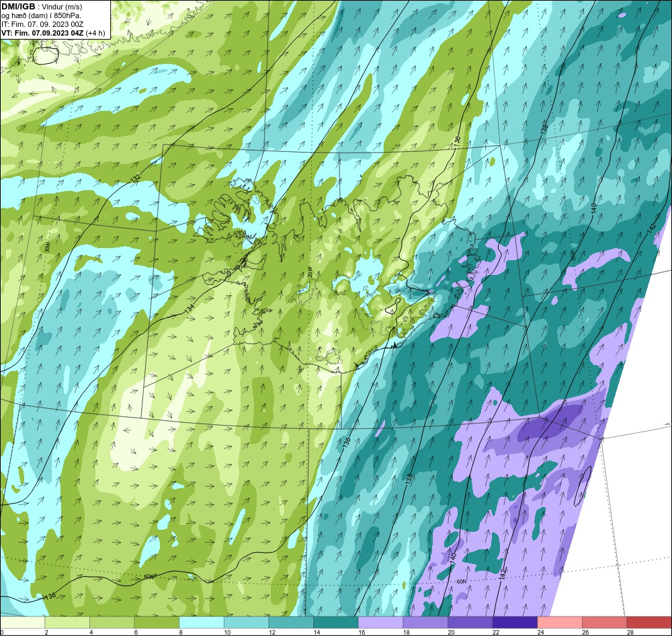Click the 24–26 m/s light pink legend swatch
Image resolution: width=672 pixels, height=636 pixels.
coord(560,622)
